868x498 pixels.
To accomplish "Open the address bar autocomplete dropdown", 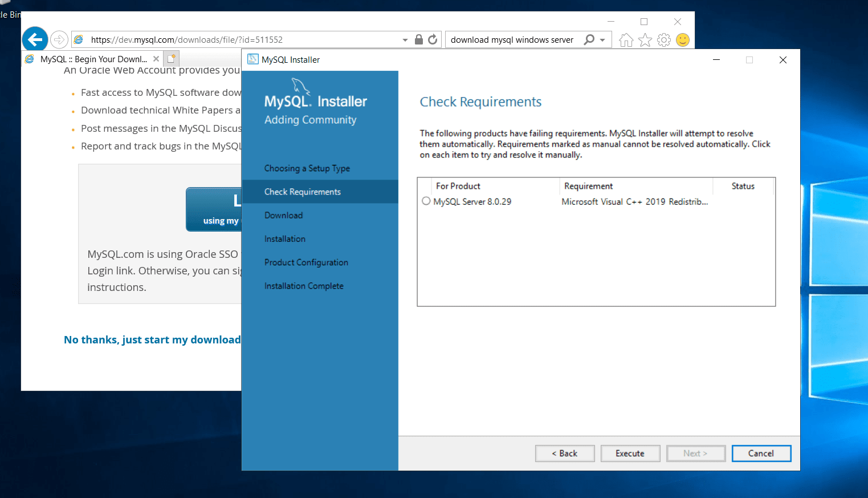I will click(x=405, y=39).
